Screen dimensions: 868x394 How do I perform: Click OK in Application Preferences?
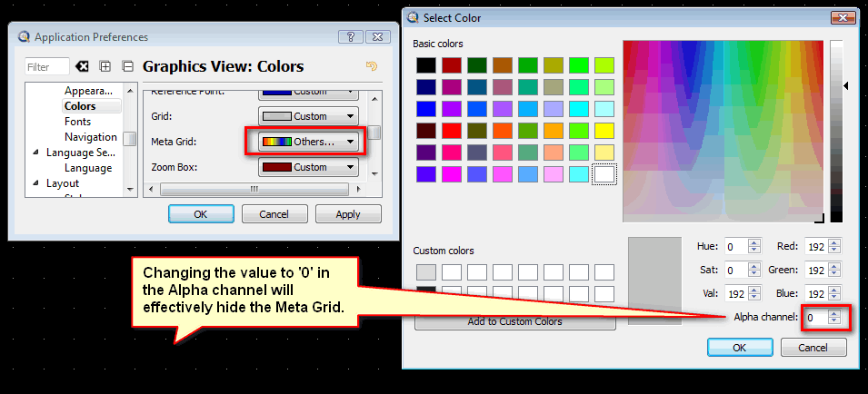[201, 214]
